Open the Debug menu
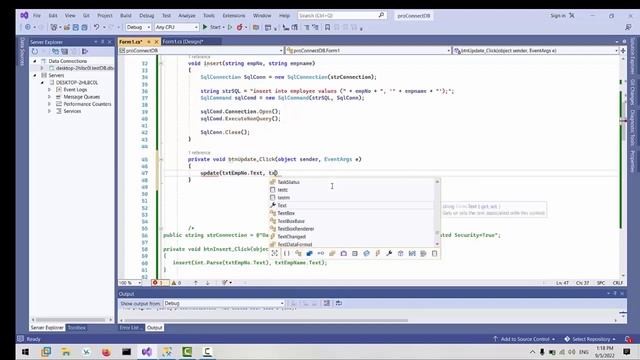Screen dimensions: 640x360 (x=147, y=16)
